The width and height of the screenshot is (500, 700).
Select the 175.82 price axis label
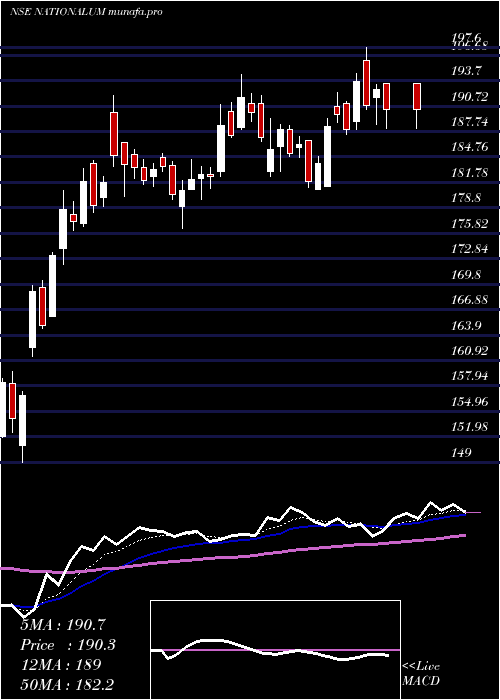(x=470, y=223)
